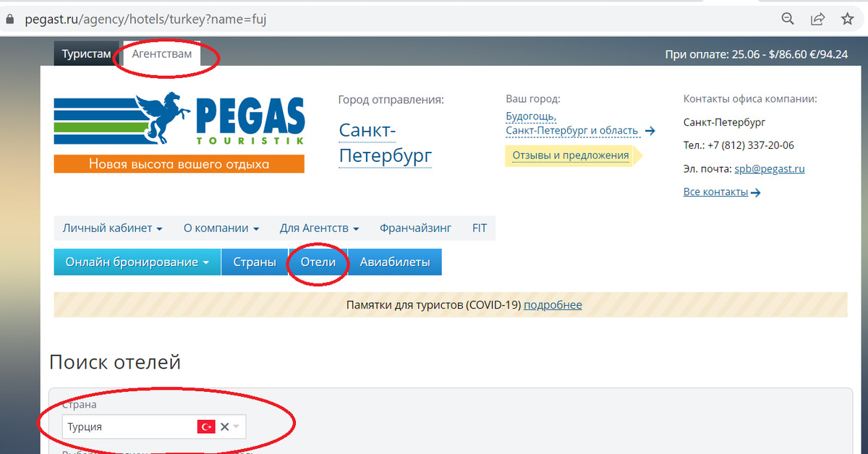Click the Pegas Touristik logo
Viewport: 868px width, 454px height.
tap(179, 119)
